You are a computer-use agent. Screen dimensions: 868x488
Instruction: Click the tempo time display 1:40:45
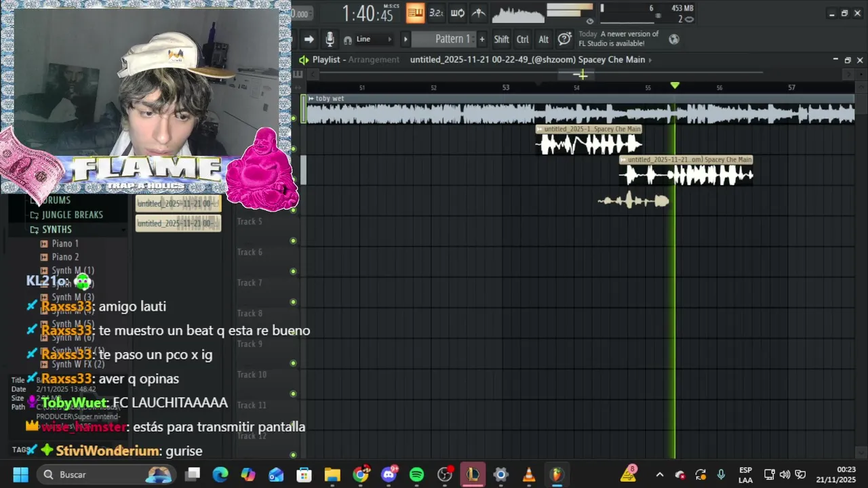tap(368, 13)
